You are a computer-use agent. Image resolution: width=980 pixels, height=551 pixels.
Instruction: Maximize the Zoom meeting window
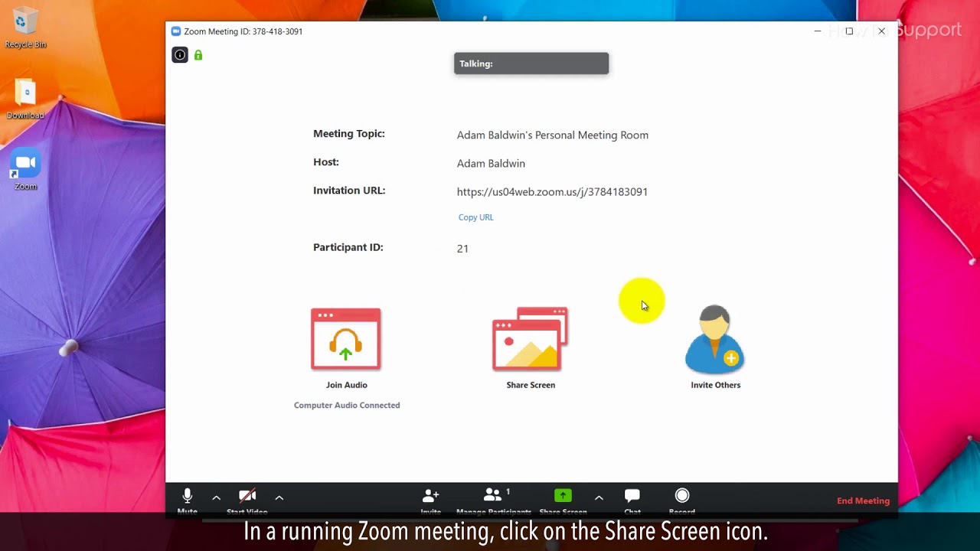click(849, 31)
